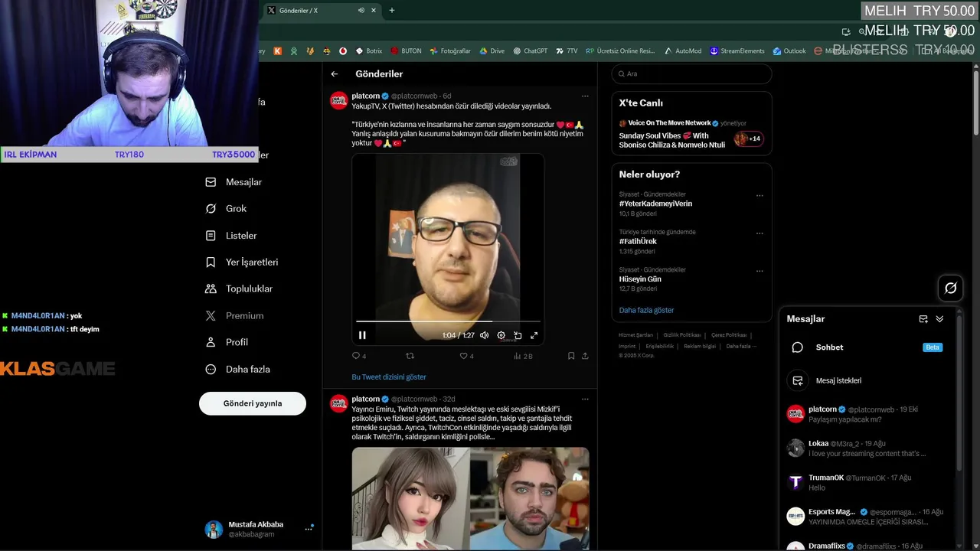
Task: Select the Gönderiler / X tab
Action: [x=322, y=10]
